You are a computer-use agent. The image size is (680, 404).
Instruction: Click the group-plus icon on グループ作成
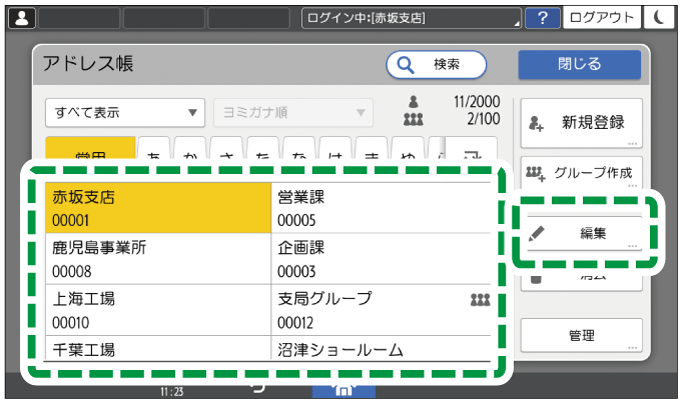click(x=535, y=173)
